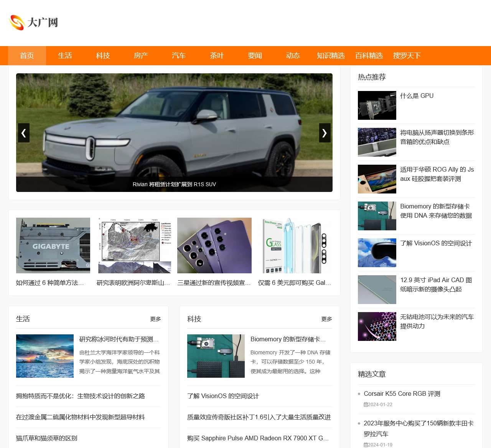Open sidebar article Biomemory 的新型存储卡使用 DNA

pyautogui.click(x=436, y=211)
